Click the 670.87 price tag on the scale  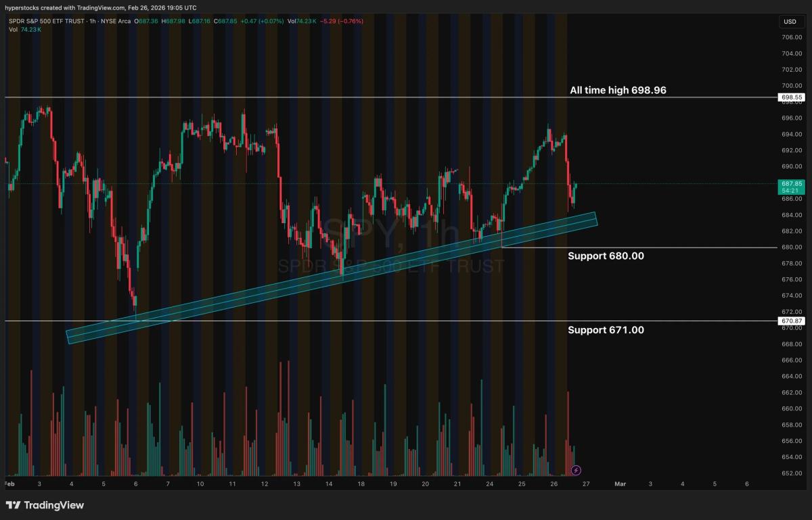coord(790,321)
